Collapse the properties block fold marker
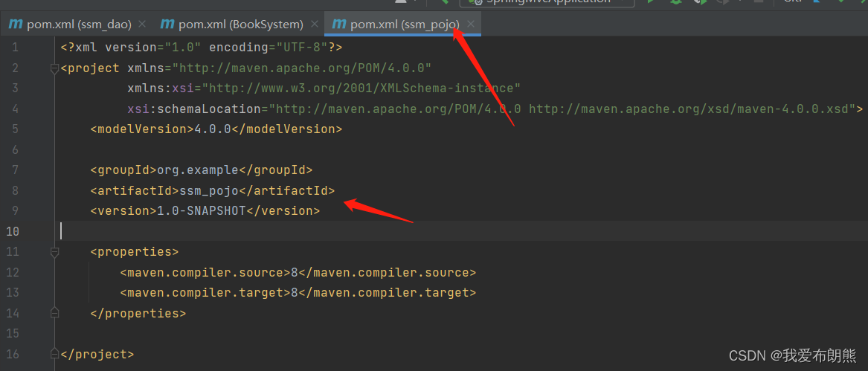 tap(54, 252)
